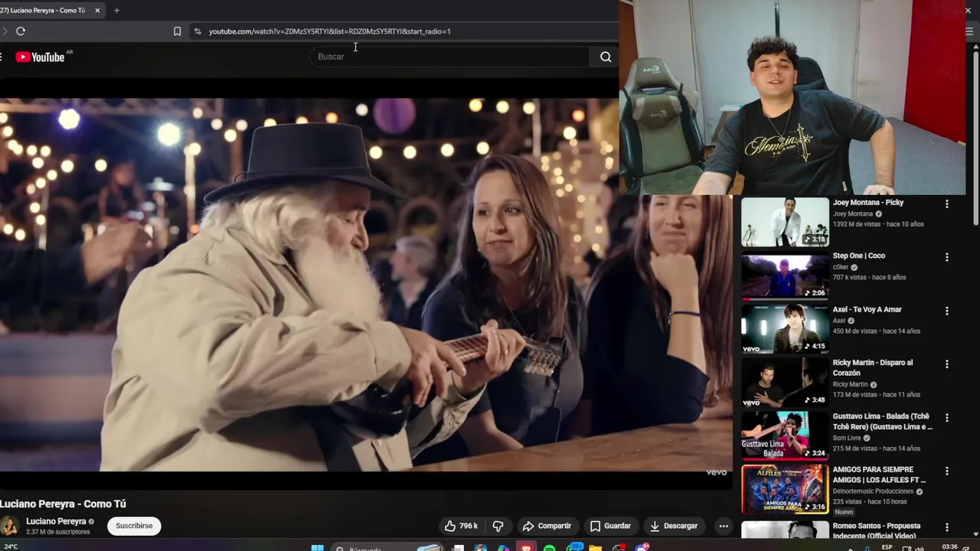Open File Explorer from the taskbar
Image resolution: width=980 pixels, height=551 pixels.
596,548
